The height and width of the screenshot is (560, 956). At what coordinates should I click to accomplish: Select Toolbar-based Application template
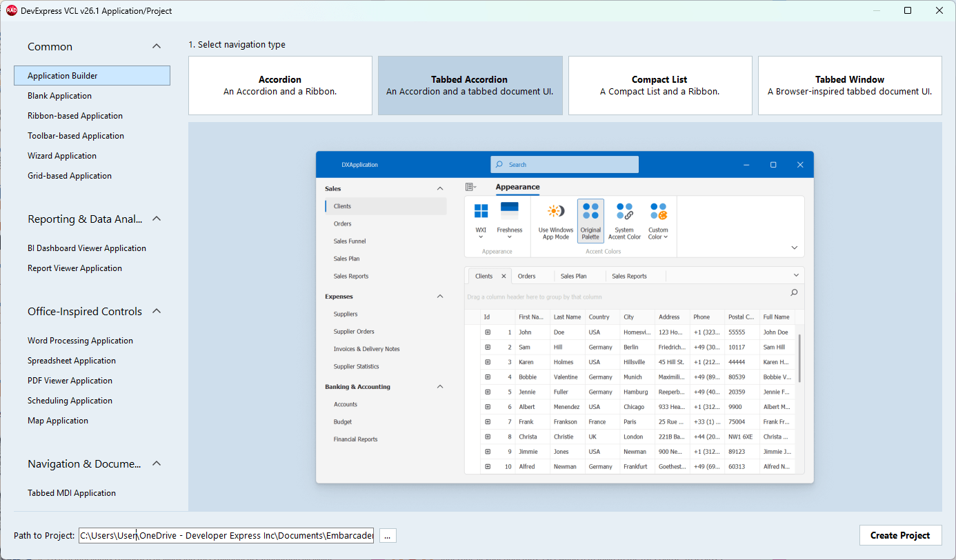tap(92, 136)
